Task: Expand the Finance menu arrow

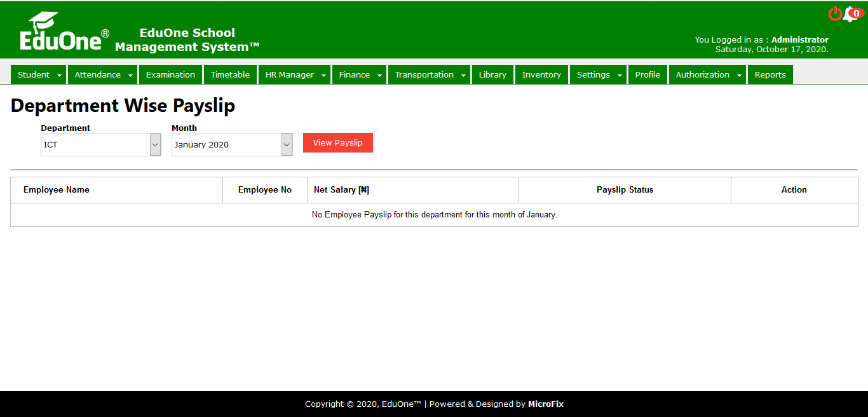Action: pos(379,75)
